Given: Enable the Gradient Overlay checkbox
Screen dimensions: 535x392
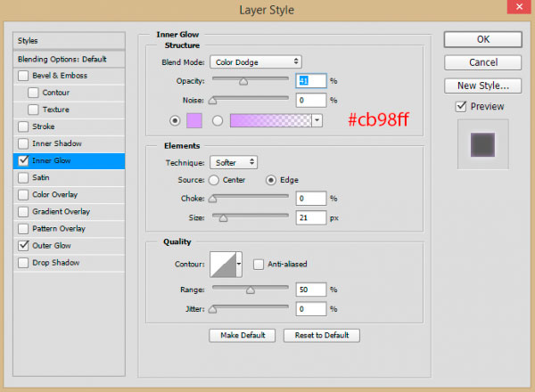Looking at the screenshot, I should click(23, 212).
